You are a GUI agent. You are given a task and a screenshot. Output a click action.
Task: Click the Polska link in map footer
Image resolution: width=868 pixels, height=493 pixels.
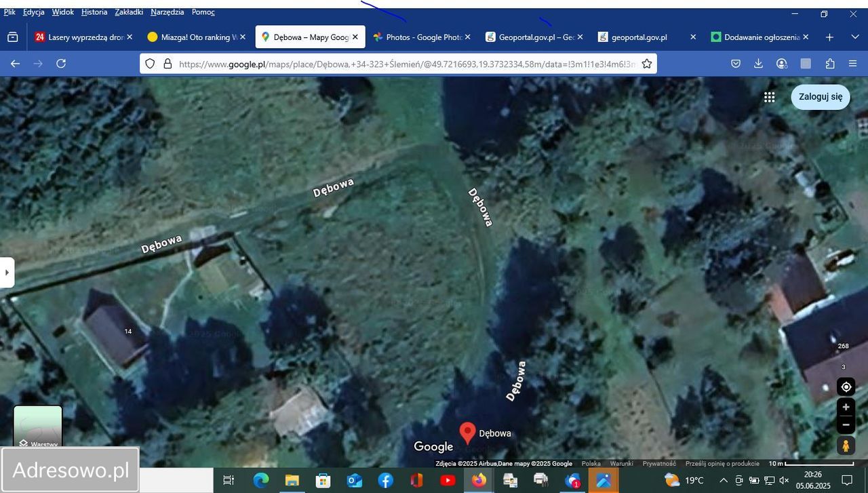click(591, 464)
